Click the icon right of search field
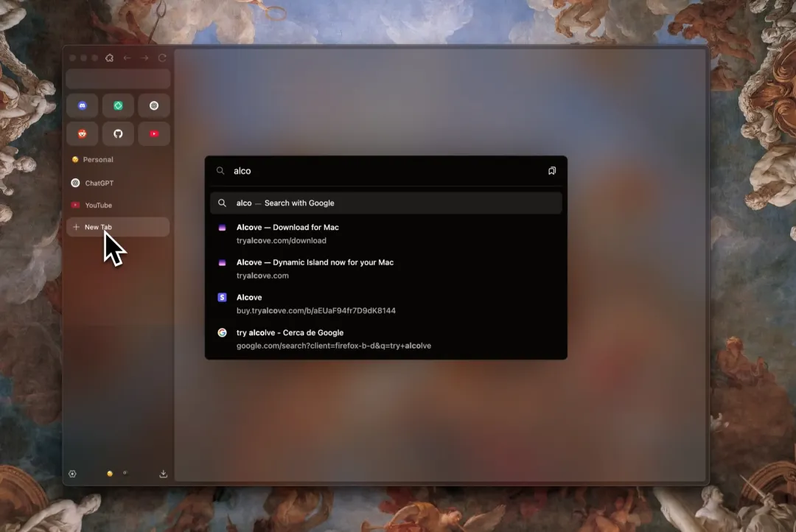 click(552, 171)
